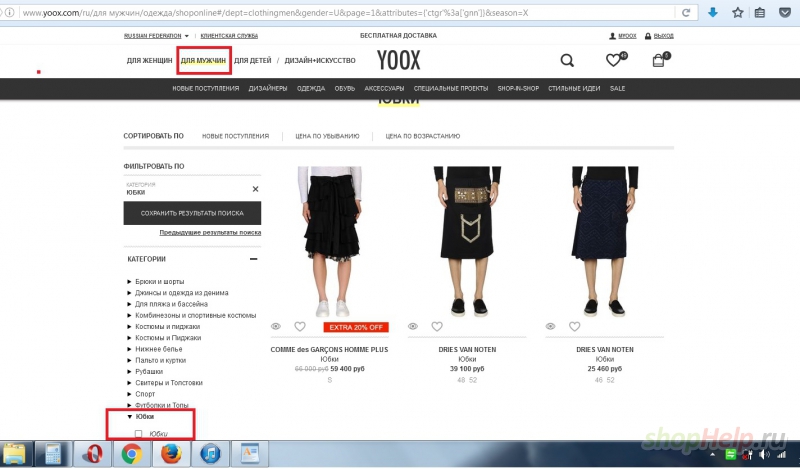Image resolution: width=800 pixels, height=469 pixels.
Task: Click the network signal tray icon
Action: (x=782, y=454)
